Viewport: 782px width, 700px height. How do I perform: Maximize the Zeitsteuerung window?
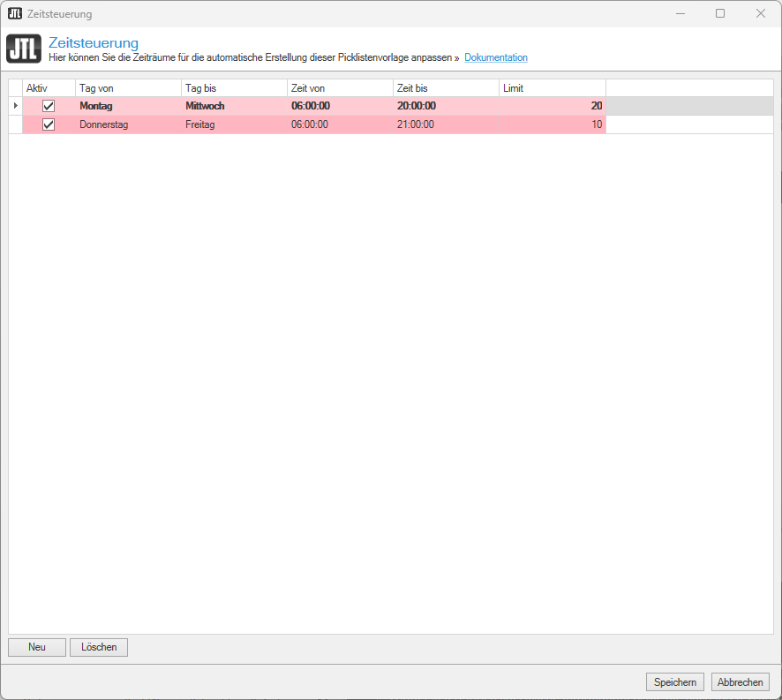(720, 13)
